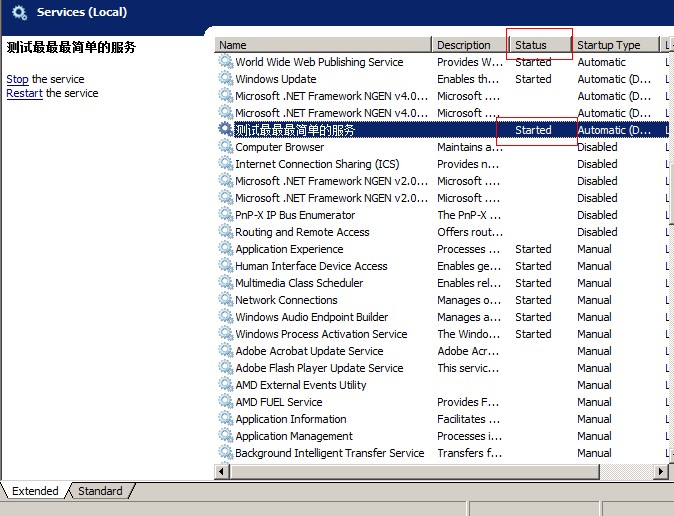674x516 pixels.
Task: Switch to the Extended tab
Action: (35, 491)
